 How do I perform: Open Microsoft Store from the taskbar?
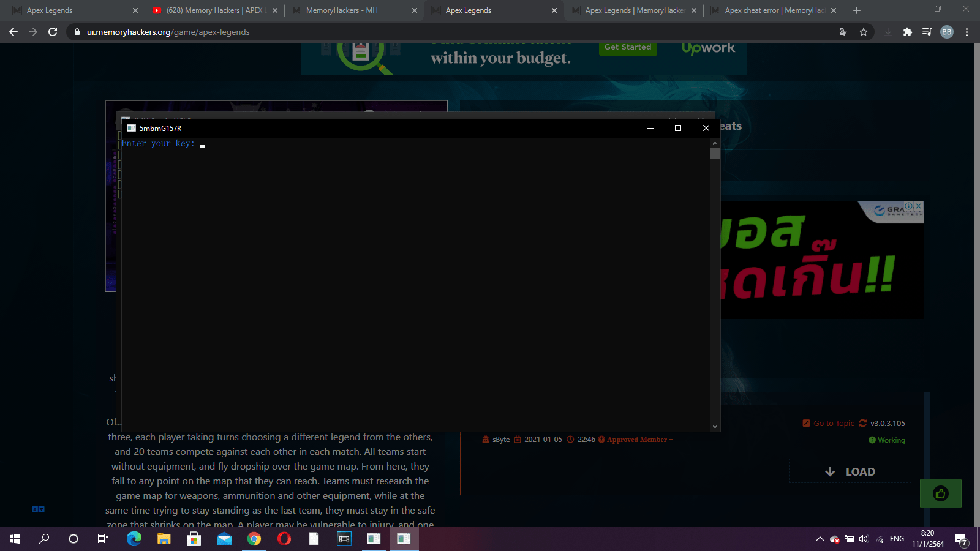coord(194,539)
